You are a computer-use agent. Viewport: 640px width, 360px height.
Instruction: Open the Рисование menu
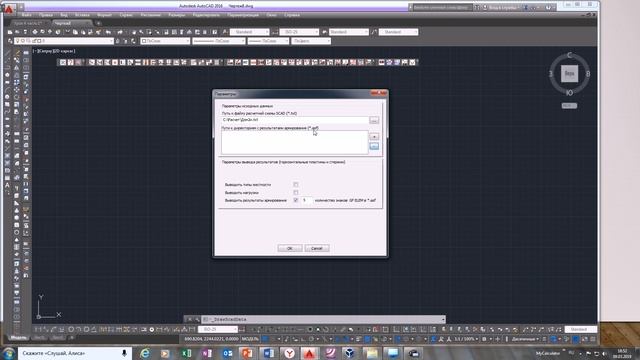click(x=151, y=15)
